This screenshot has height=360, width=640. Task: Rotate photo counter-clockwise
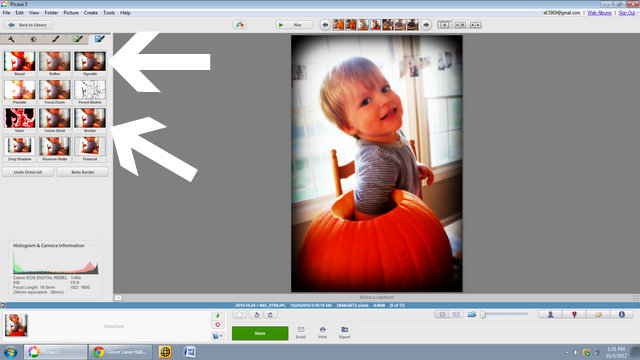click(x=256, y=315)
